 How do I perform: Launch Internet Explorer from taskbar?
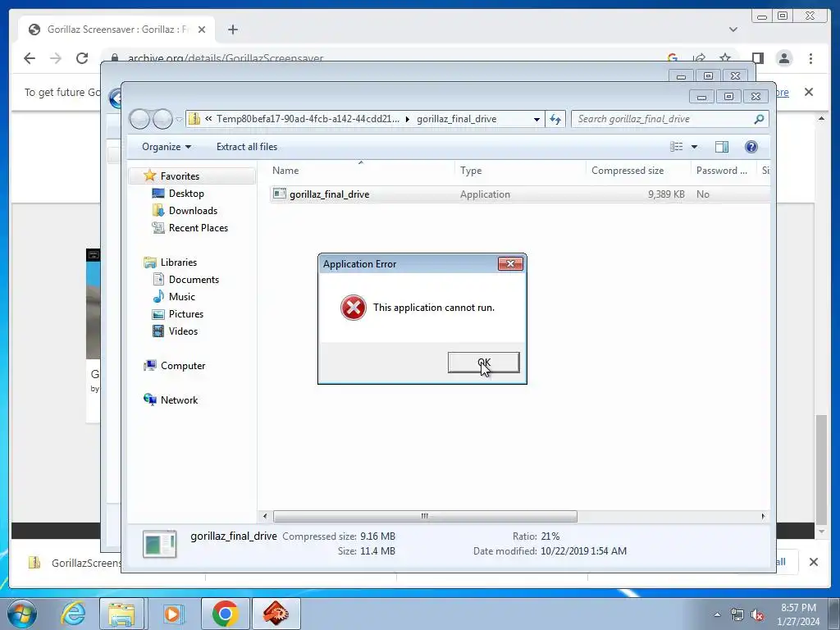[x=72, y=614]
